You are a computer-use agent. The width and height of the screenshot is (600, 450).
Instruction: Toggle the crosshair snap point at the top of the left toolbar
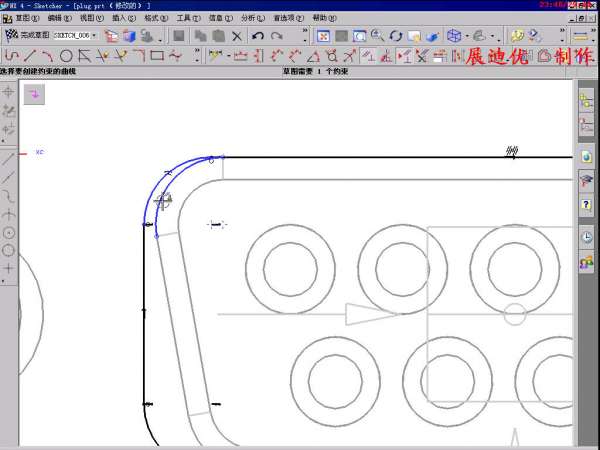click(x=8, y=92)
